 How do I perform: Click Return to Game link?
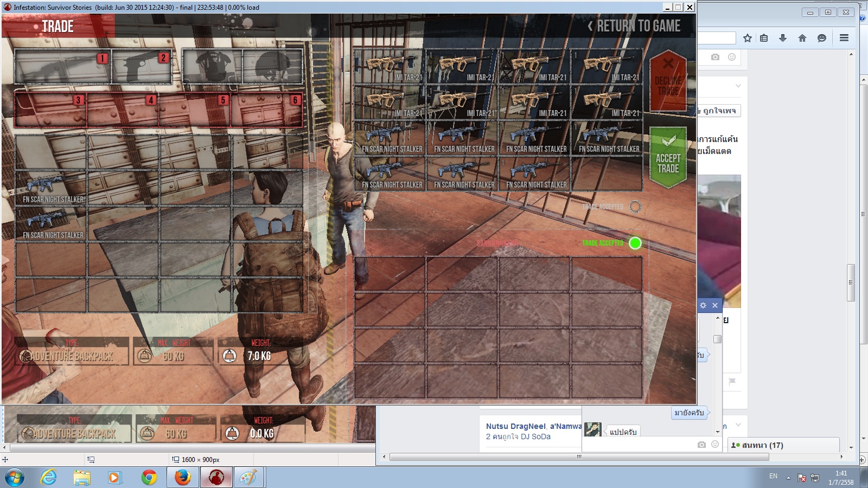point(634,26)
